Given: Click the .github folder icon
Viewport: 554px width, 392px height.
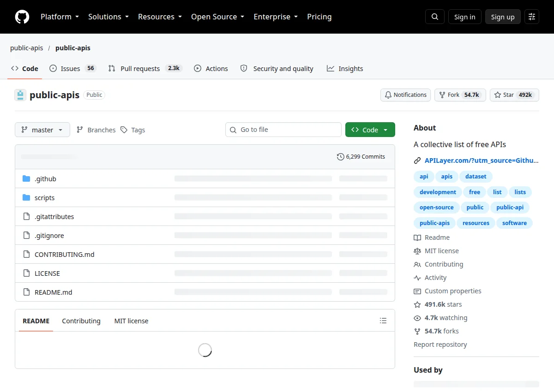Looking at the screenshot, I should (26, 178).
